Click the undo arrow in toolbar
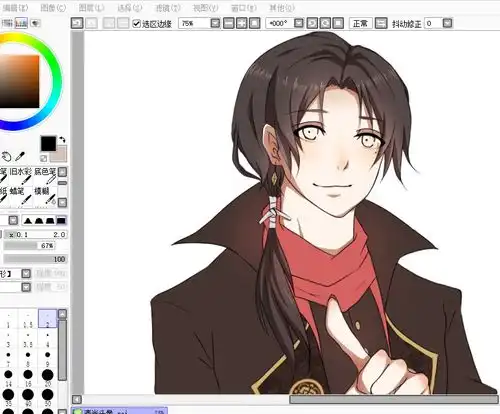 [x=77, y=23]
